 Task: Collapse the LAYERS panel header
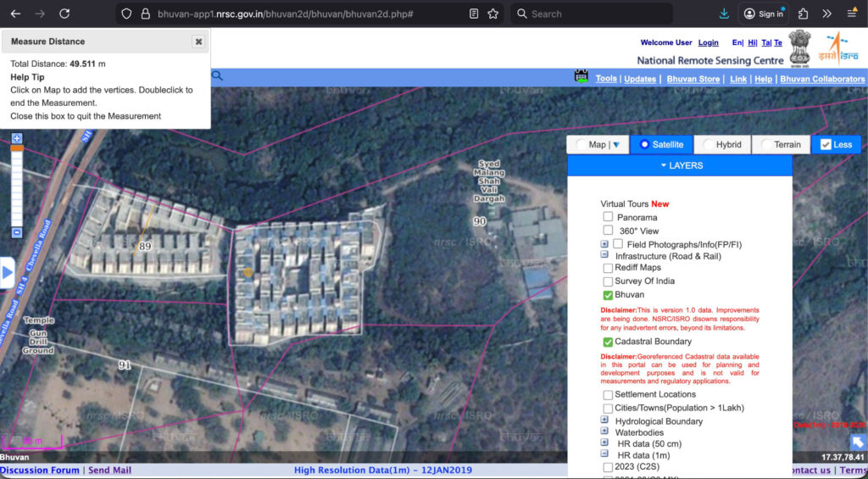680,165
